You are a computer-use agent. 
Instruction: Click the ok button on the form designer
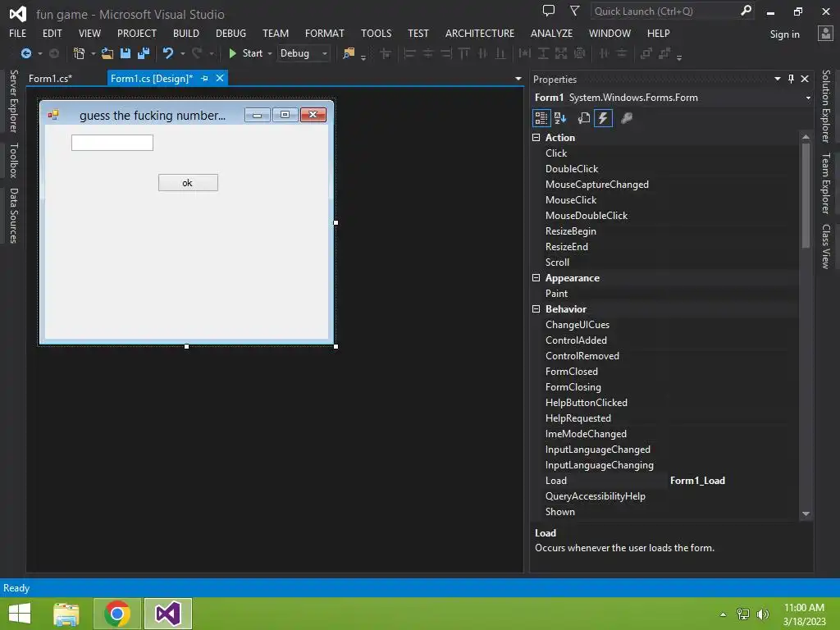188,183
